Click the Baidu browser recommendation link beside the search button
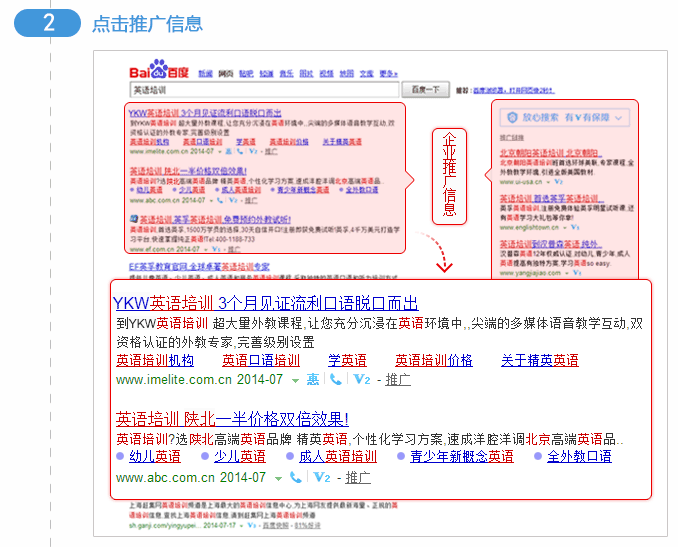This screenshot has height=547, width=678. 513,90
